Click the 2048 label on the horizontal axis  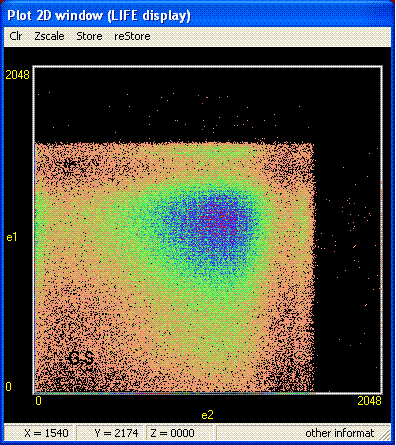pos(369,401)
